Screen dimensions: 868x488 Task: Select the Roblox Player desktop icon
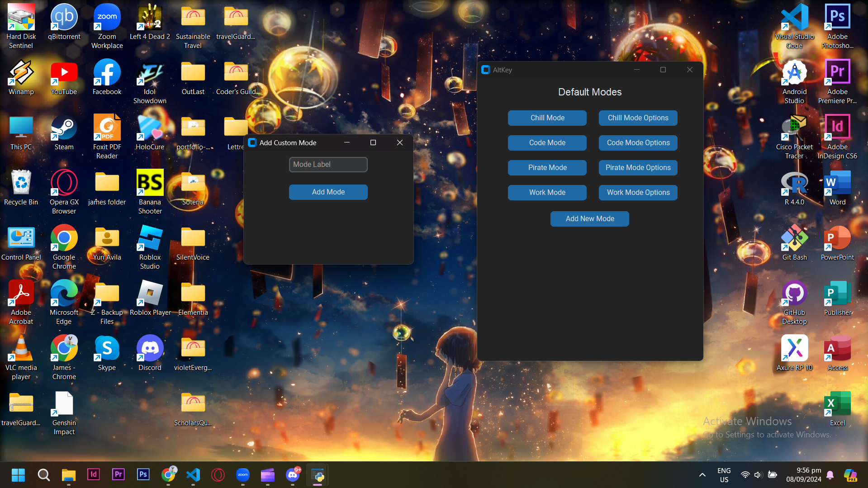[x=150, y=298]
